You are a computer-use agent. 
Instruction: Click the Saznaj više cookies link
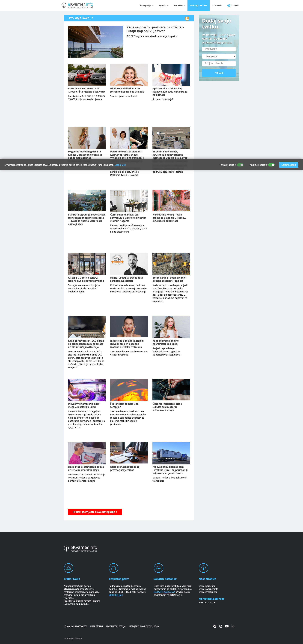(x=120, y=165)
